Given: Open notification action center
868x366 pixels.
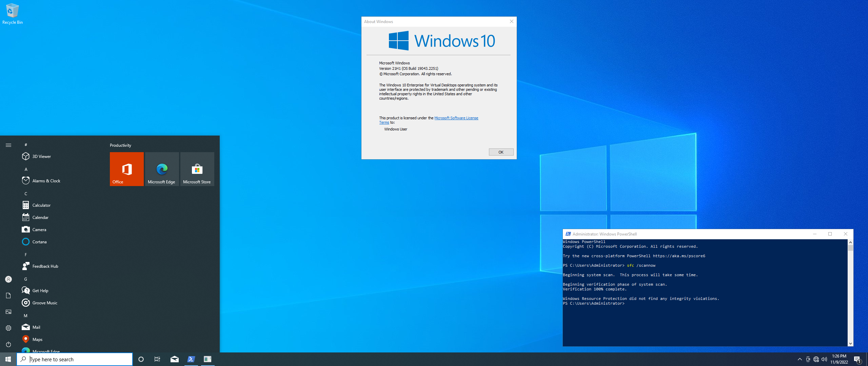Looking at the screenshot, I should coord(857,359).
